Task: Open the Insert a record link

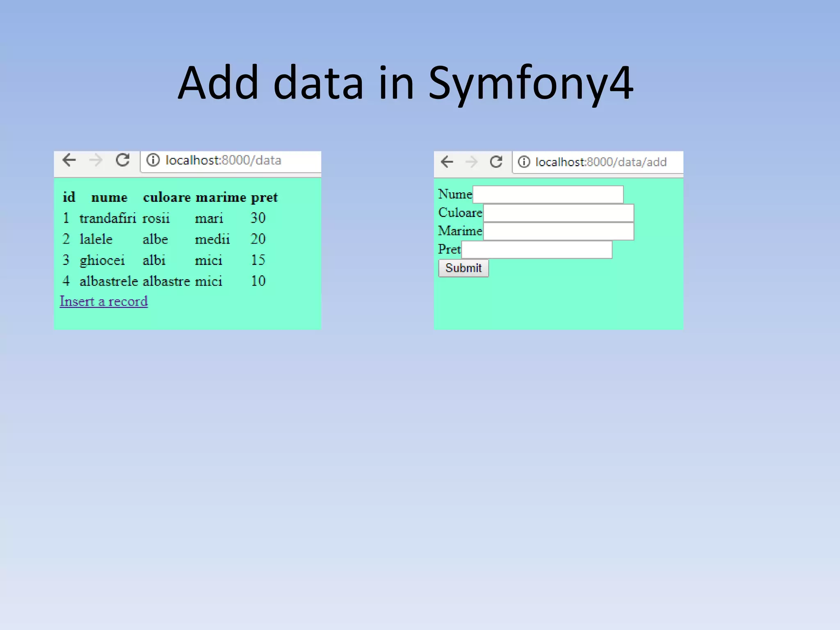Action: (x=104, y=301)
